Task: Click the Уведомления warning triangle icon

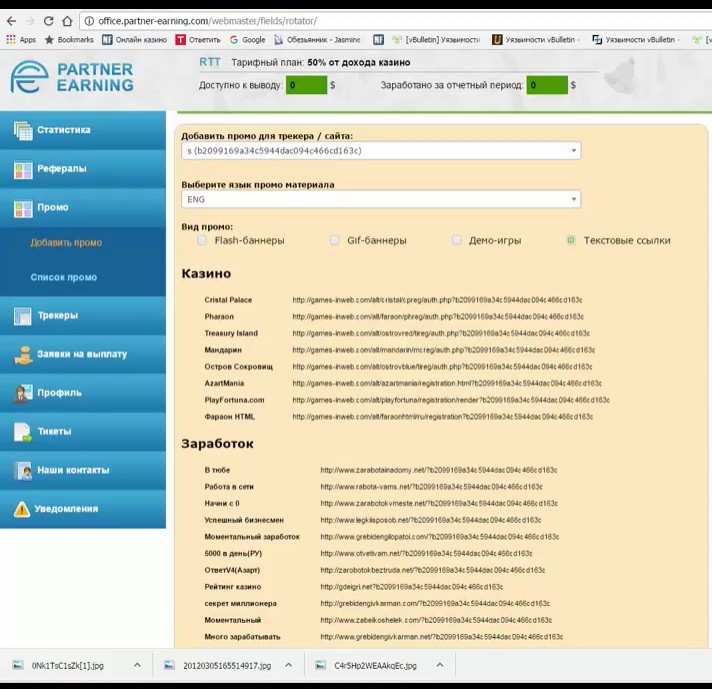Action: (21, 509)
